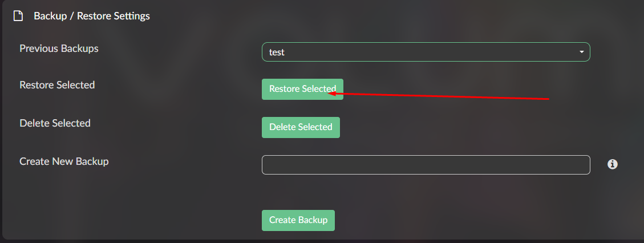The width and height of the screenshot is (644, 243).
Task: Click the green Create Backup button
Action: click(298, 220)
